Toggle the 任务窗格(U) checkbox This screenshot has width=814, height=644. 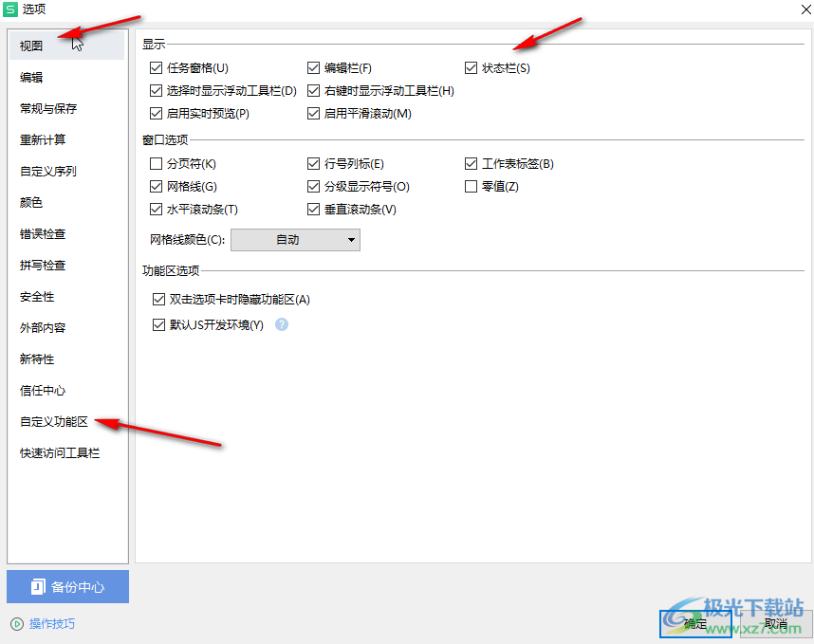coord(156,68)
